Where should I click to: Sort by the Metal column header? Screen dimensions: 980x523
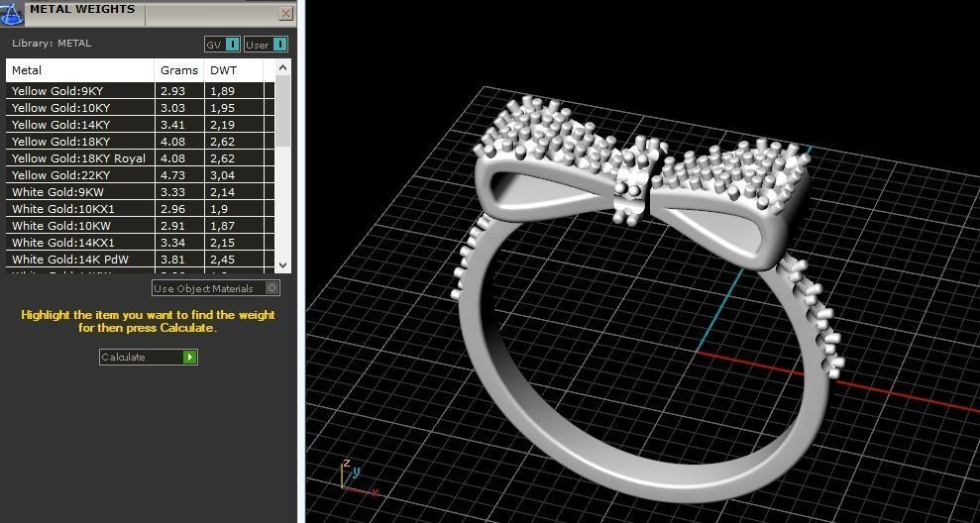tap(80, 70)
